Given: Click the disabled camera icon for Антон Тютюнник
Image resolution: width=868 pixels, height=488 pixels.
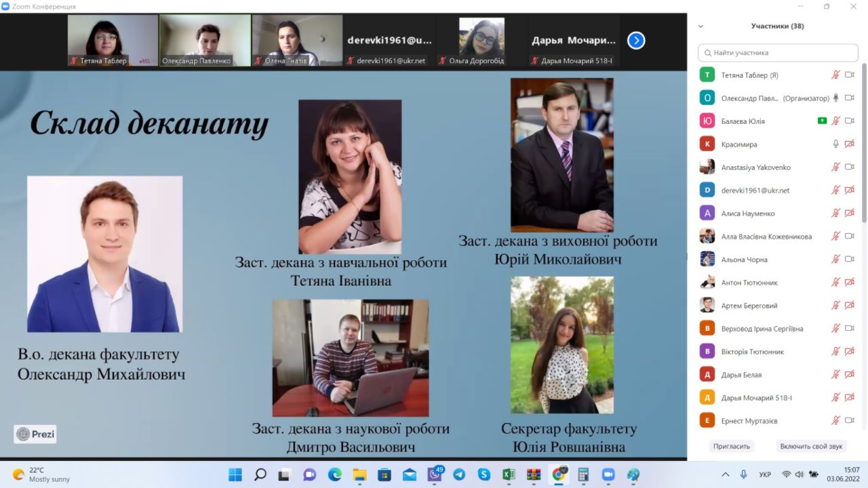Looking at the screenshot, I should (x=849, y=283).
